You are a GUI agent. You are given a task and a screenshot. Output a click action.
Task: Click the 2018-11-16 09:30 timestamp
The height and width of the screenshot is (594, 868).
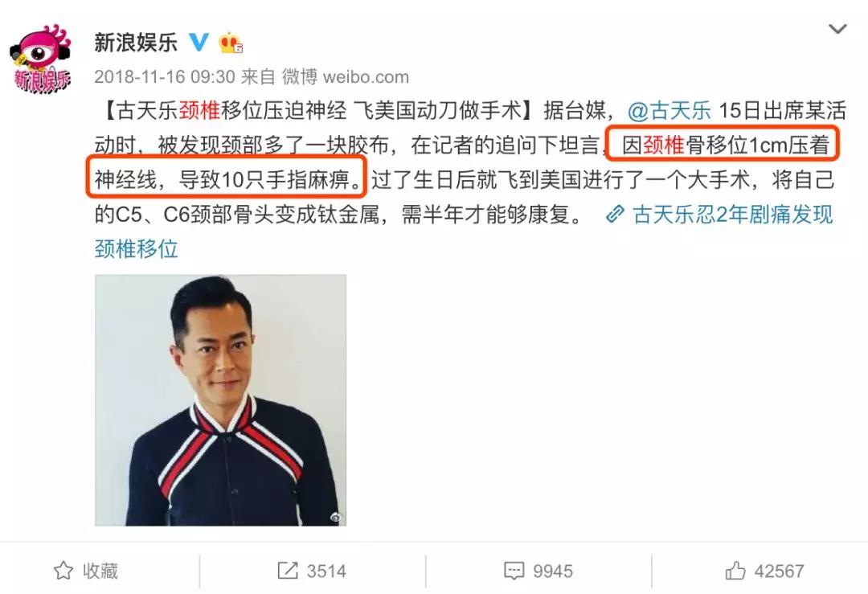165,77
